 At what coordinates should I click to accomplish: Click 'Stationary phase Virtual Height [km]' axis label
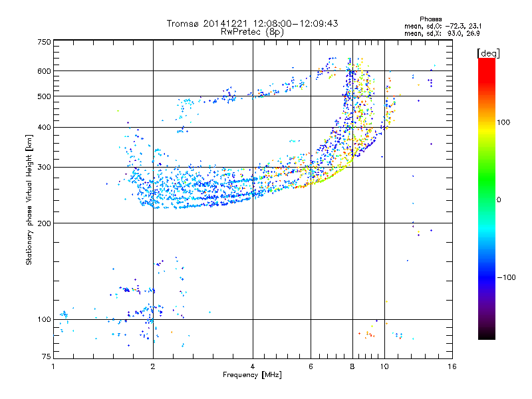pyautogui.click(x=29, y=200)
